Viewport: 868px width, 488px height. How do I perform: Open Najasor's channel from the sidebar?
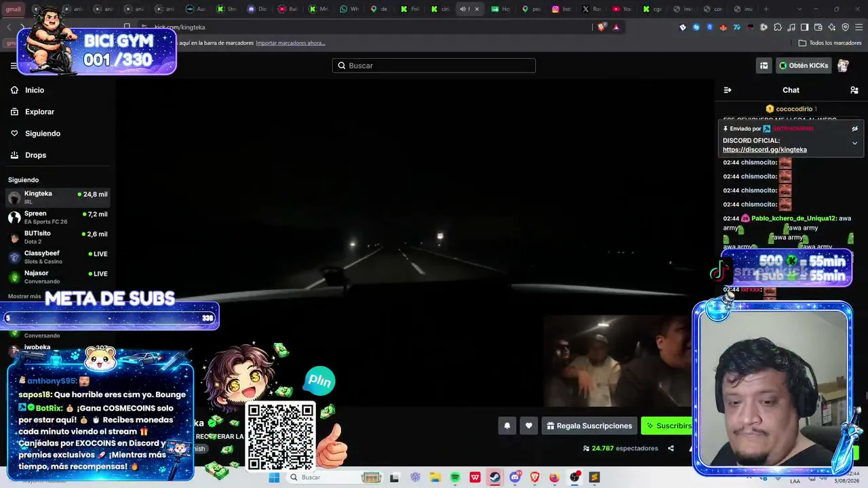pos(58,277)
